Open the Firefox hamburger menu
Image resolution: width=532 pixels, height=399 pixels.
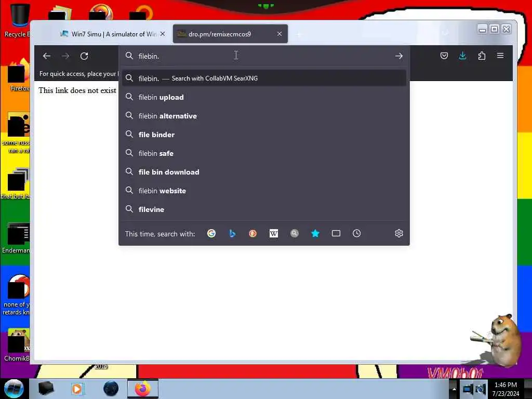[x=500, y=56]
